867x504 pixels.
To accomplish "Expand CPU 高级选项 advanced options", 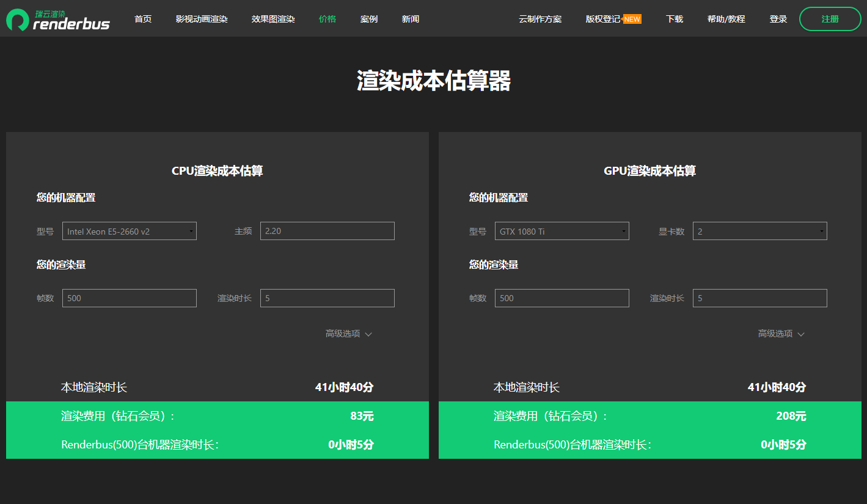I will pyautogui.click(x=348, y=334).
